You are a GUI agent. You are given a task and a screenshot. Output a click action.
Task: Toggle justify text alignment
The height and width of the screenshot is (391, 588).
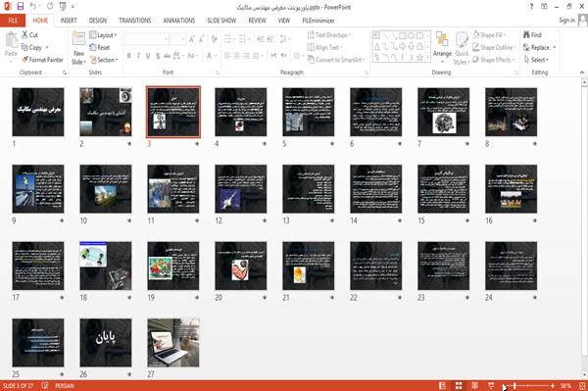pos(256,56)
